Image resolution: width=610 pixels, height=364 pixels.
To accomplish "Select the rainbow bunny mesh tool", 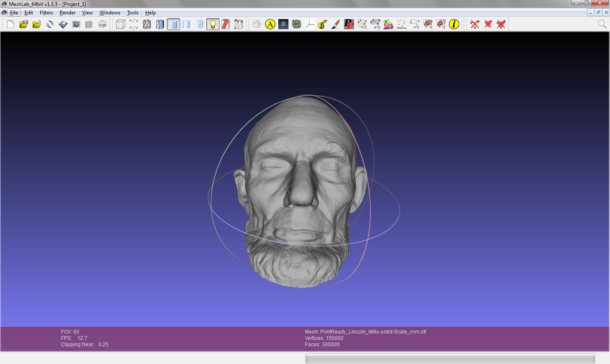I will click(388, 24).
